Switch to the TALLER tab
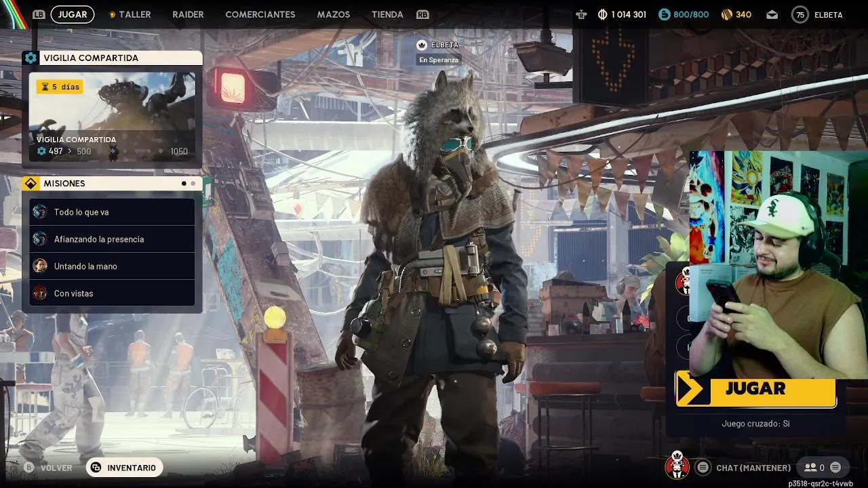The image size is (868, 488). (135, 14)
